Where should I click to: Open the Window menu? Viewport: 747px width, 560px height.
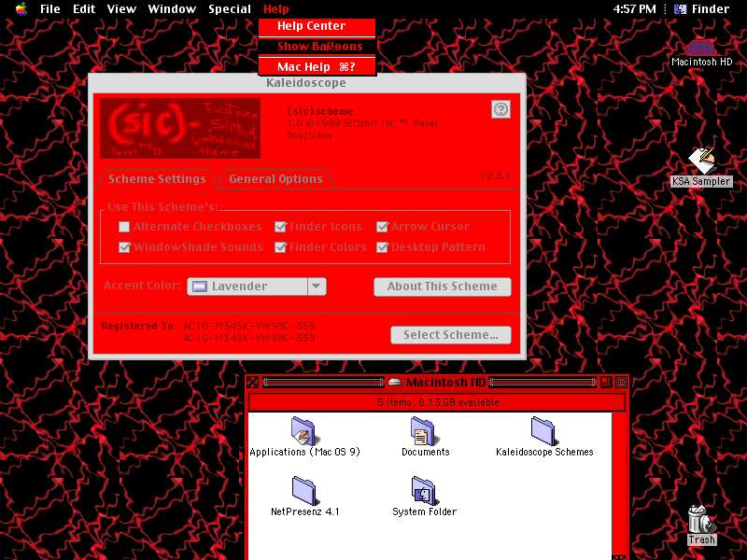pos(172,9)
